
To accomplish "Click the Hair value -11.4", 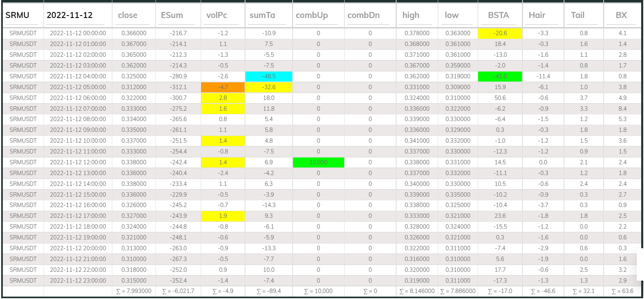I will tap(543, 76).
